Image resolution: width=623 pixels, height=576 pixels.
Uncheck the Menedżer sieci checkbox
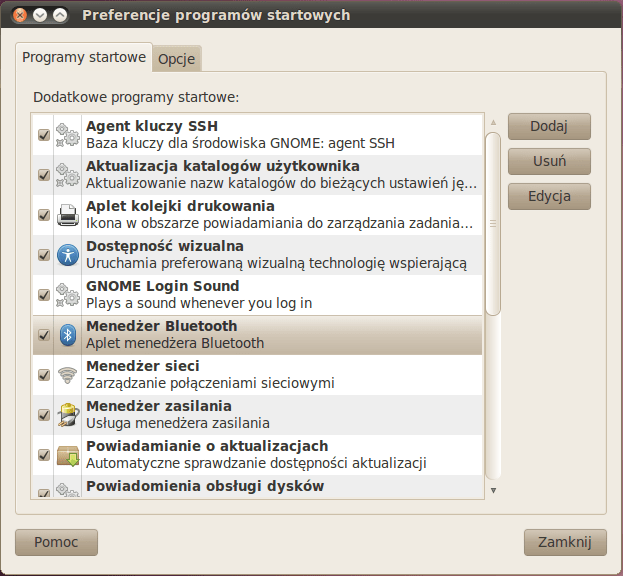pos(44,375)
